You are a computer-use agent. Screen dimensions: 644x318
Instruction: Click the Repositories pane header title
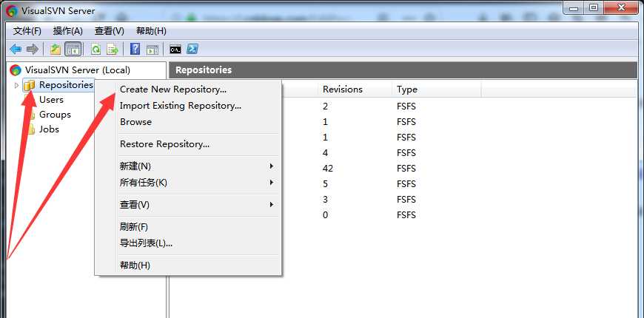click(204, 70)
